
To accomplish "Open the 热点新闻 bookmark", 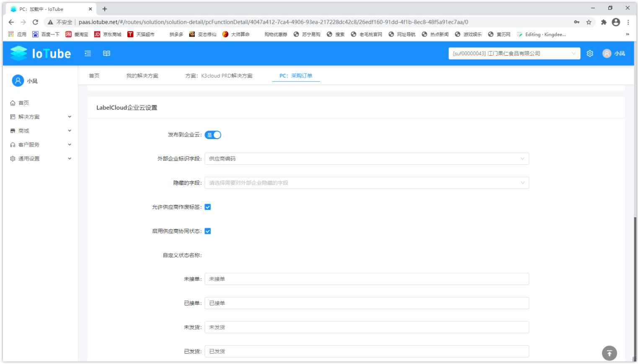I will click(x=435, y=34).
